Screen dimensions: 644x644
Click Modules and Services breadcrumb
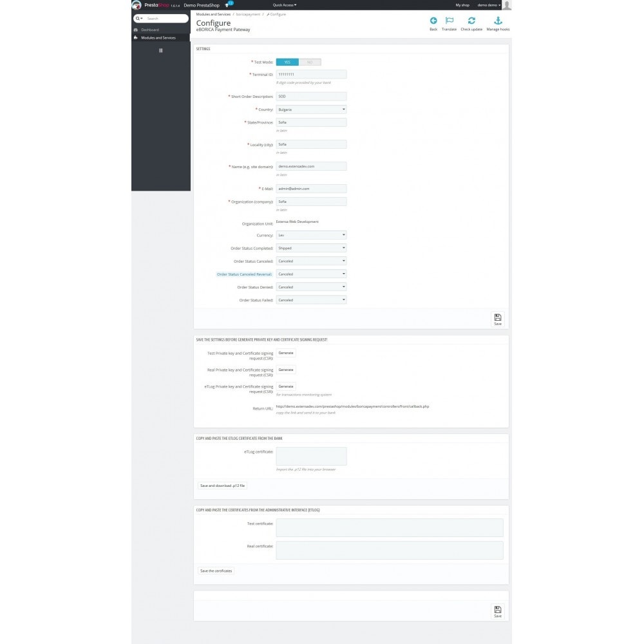(x=213, y=14)
